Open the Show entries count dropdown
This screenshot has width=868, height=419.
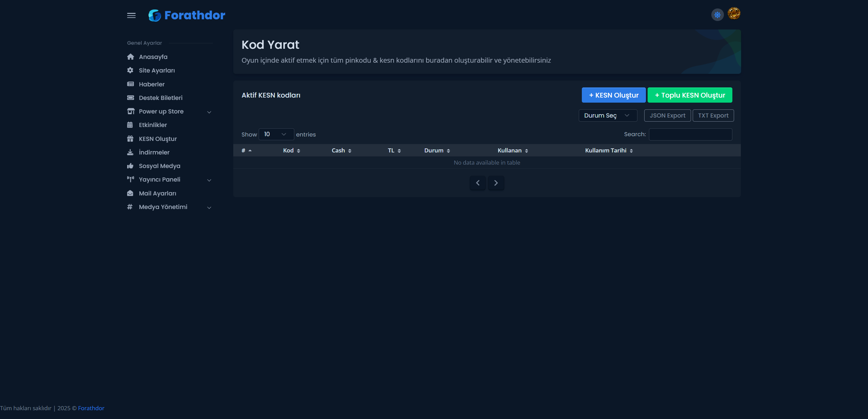pyautogui.click(x=276, y=134)
